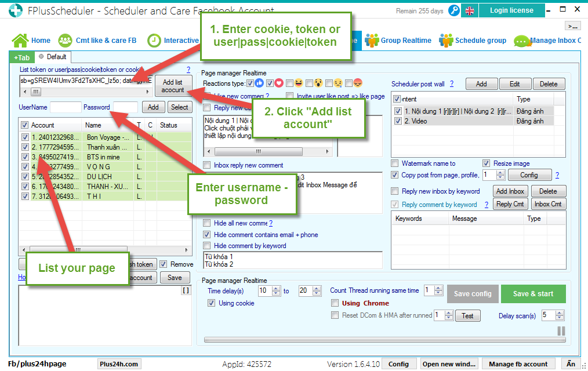Click Save & start button
The height and width of the screenshot is (371, 588).
pos(533,294)
